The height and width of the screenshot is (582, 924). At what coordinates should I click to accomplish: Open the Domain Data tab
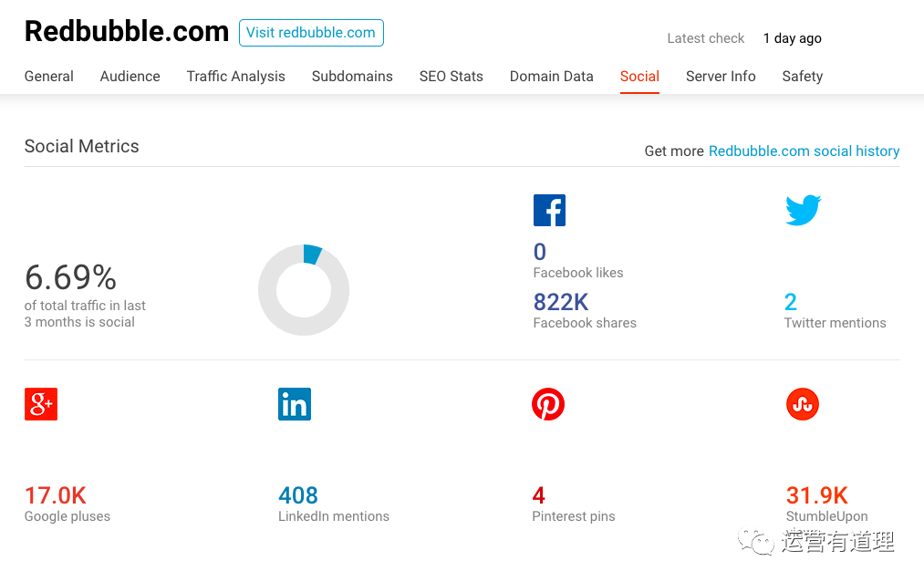[x=552, y=77]
